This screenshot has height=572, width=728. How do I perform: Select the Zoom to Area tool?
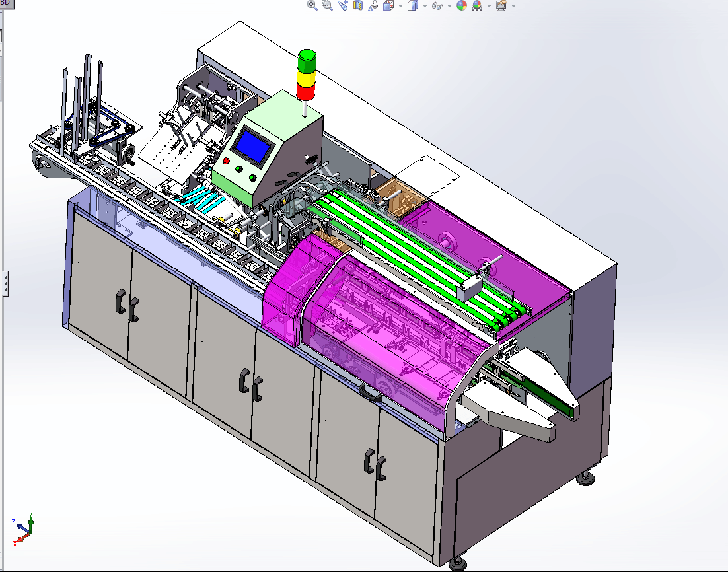click(328, 5)
